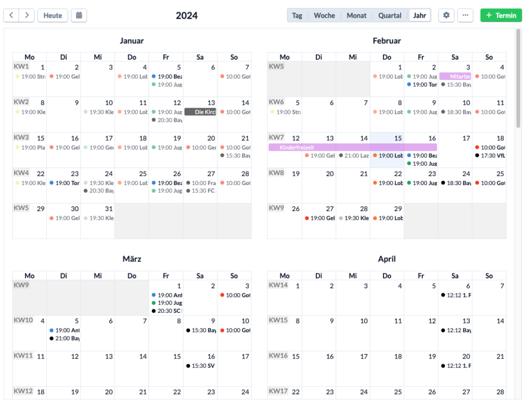
Task: Switch to Monat view
Action: (x=356, y=15)
